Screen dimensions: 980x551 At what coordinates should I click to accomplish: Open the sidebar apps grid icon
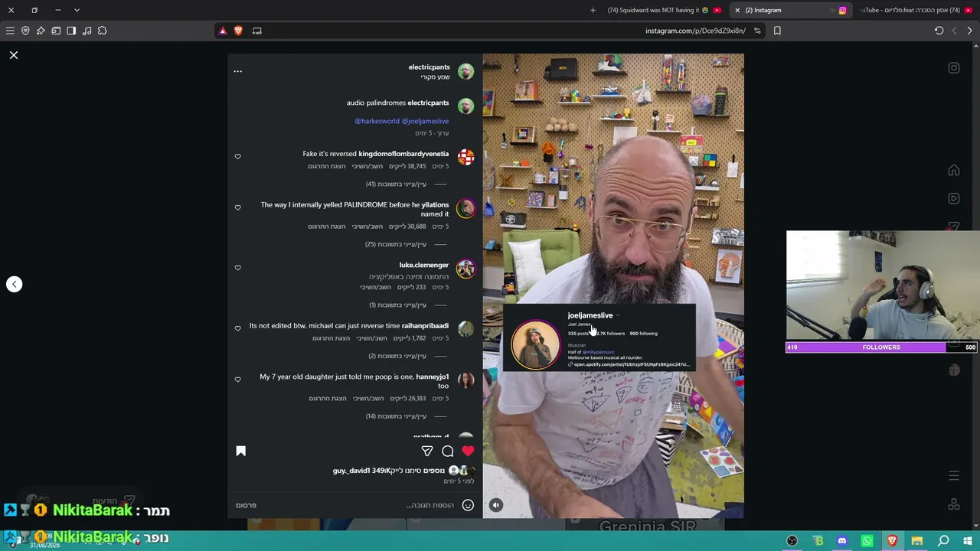(x=954, y=504)
